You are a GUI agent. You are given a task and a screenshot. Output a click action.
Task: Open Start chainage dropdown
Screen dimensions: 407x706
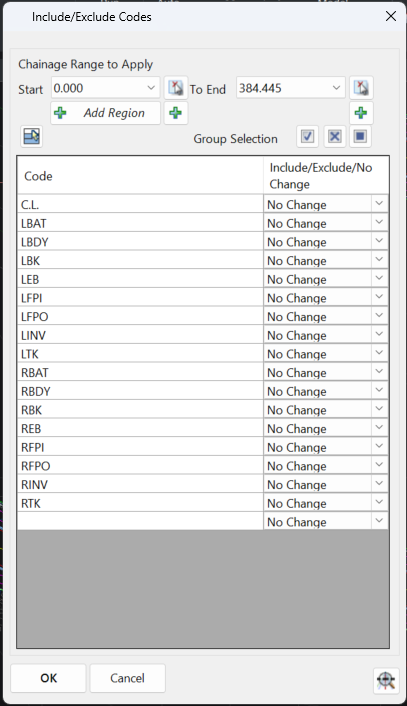coord(151,88)
